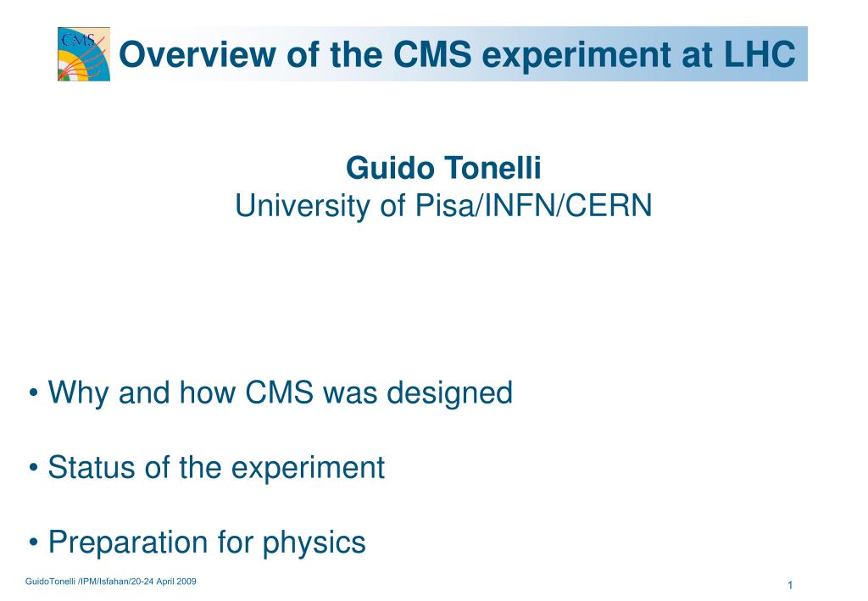Click slide page number 1

[x=791, y=585]
